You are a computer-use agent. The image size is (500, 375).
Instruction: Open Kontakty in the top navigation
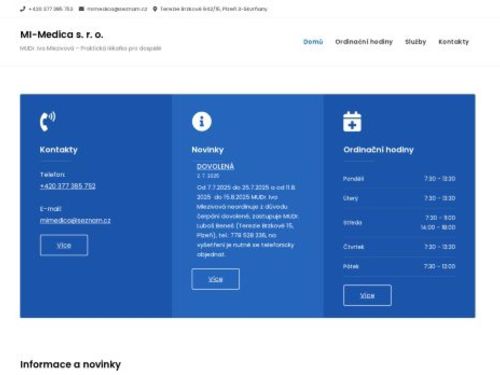453,42
